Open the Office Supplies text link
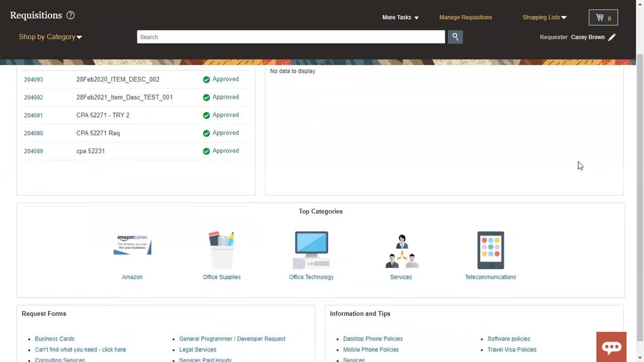This screenshot has width=644, height=362. coord(222,277)
